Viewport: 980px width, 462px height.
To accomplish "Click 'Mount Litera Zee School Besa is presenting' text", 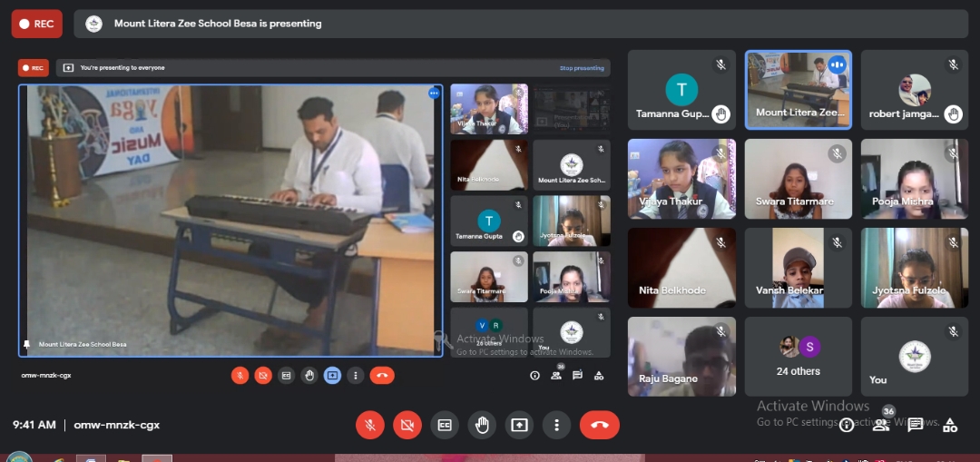I will (x=218, y=24).
